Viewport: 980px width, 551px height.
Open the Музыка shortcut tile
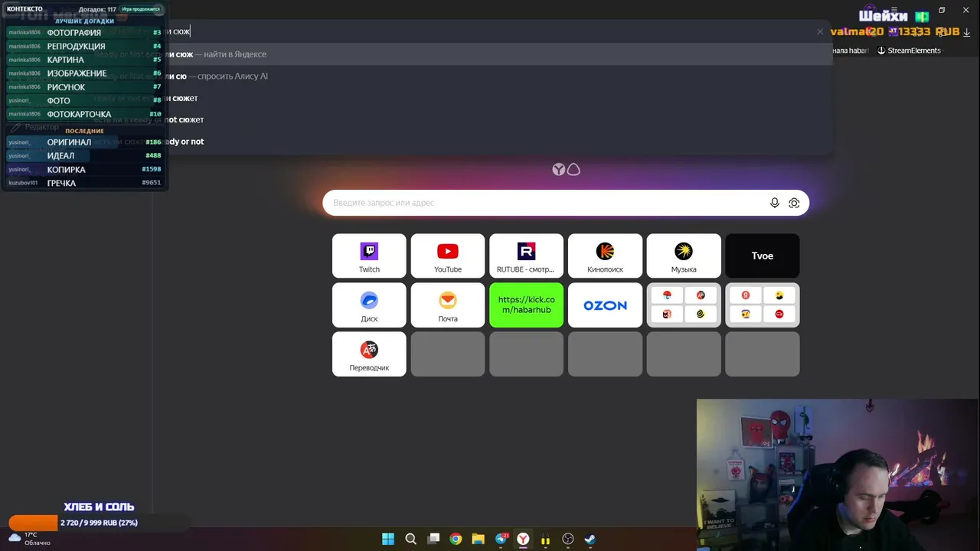[684, 256]
